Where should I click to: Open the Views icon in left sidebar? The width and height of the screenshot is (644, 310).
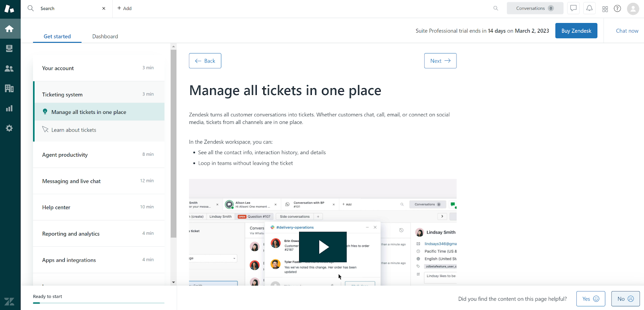[9, 49]
